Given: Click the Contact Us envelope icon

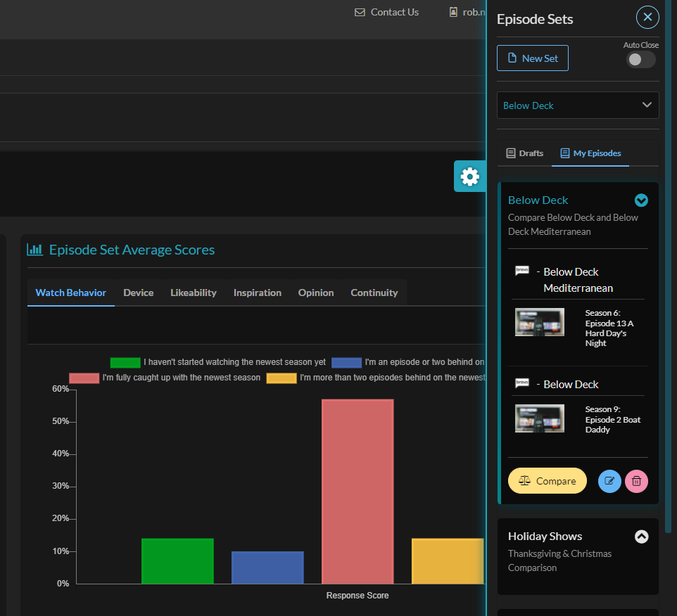Looking at the screenshot, I should pyautogui.click(x=360, y=12).
